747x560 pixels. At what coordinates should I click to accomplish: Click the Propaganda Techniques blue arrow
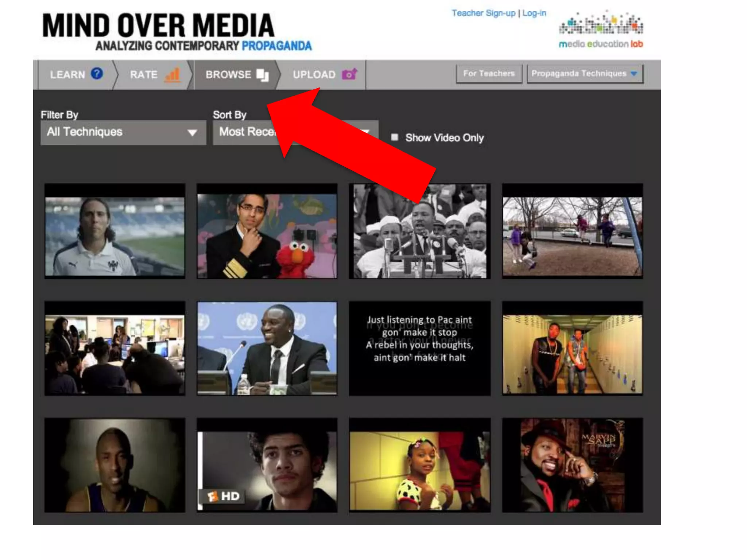[x=634, y=74]
